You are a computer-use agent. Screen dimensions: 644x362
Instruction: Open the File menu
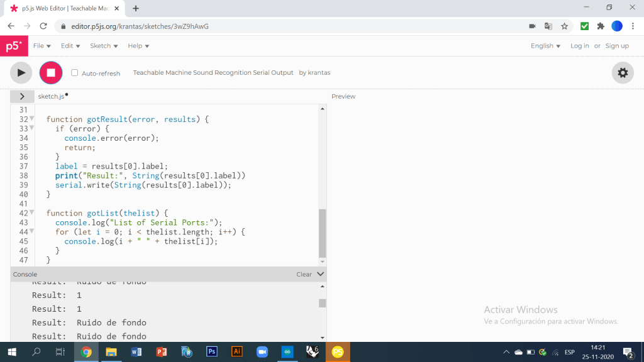point(42,46)
